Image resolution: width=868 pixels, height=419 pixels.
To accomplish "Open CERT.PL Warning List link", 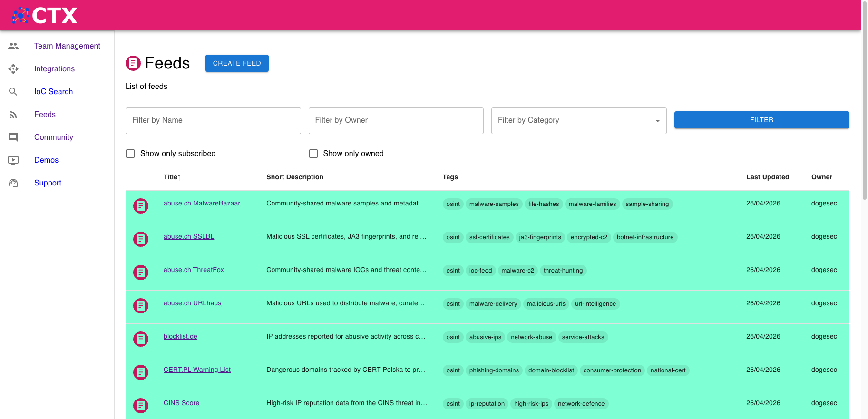I will 197,370.
